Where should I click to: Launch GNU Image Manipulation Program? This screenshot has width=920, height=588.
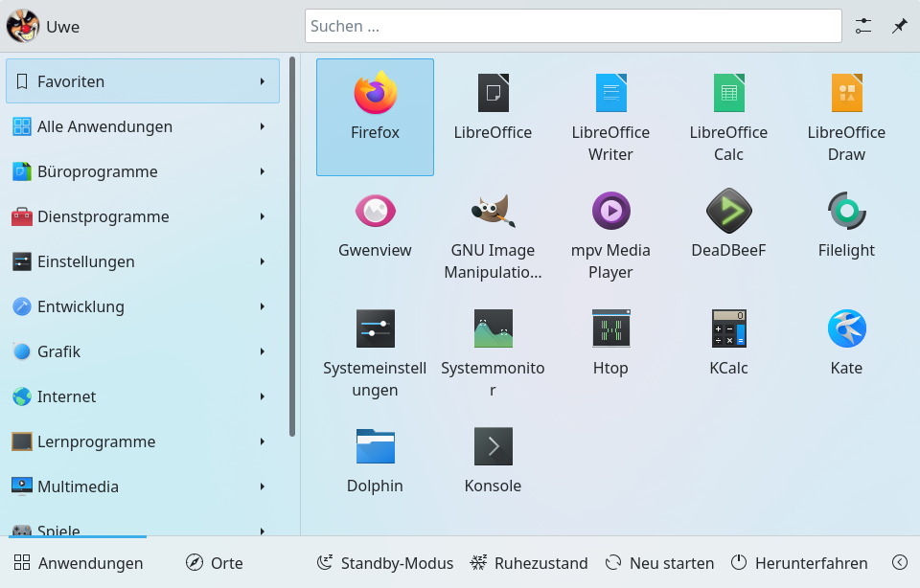(x=493, y=235)
